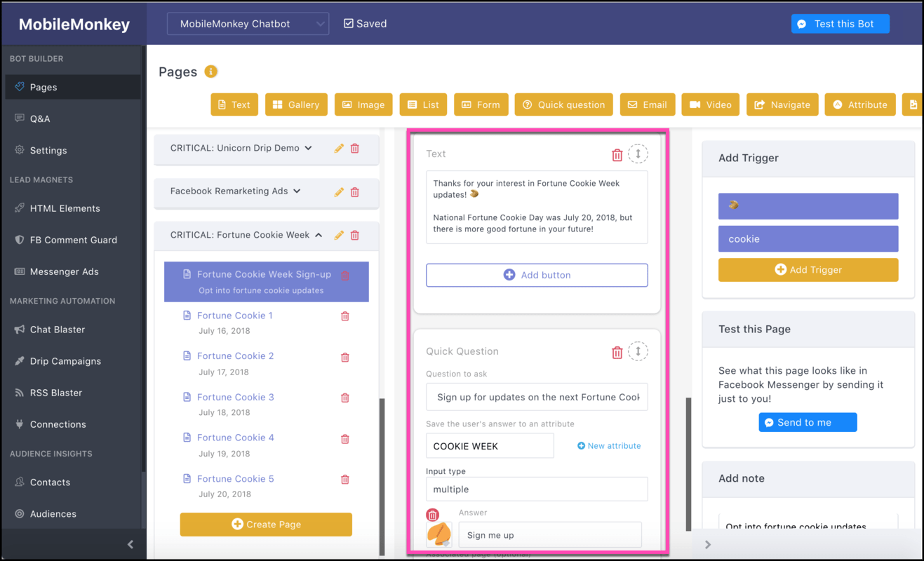
Task: Add a Quick question widget
Action: (x=564, y=104)
